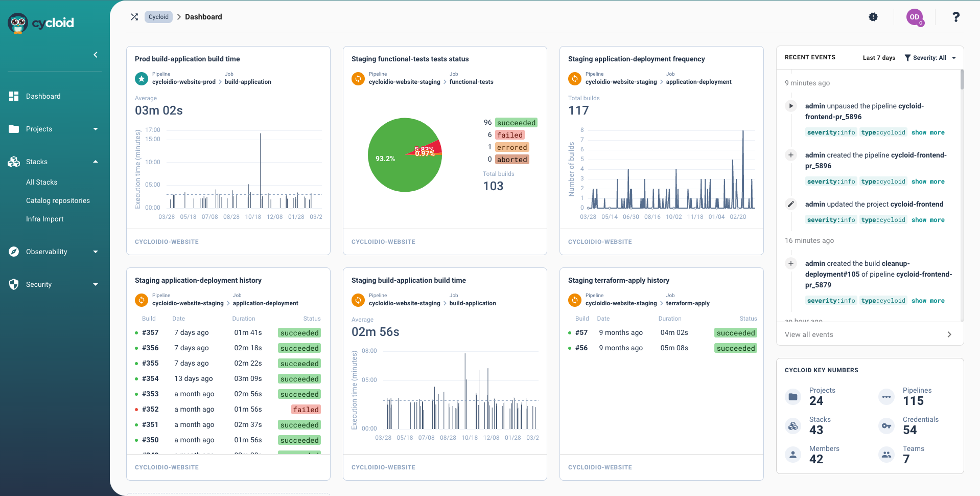Open the cycloidio-website-prod pipeline link
The image size is (980, 496).
[x=183, y=82]
